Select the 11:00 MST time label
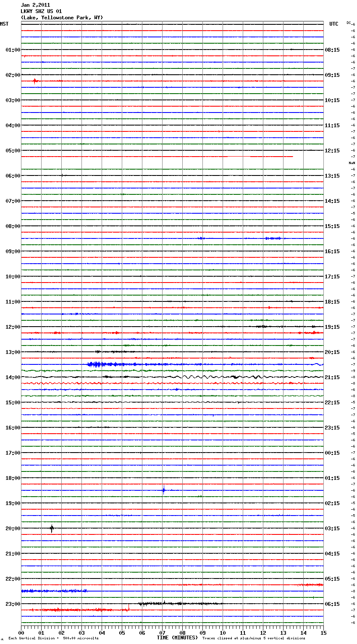Viewport: 357px width, 644px height. (x=13, y=301)
